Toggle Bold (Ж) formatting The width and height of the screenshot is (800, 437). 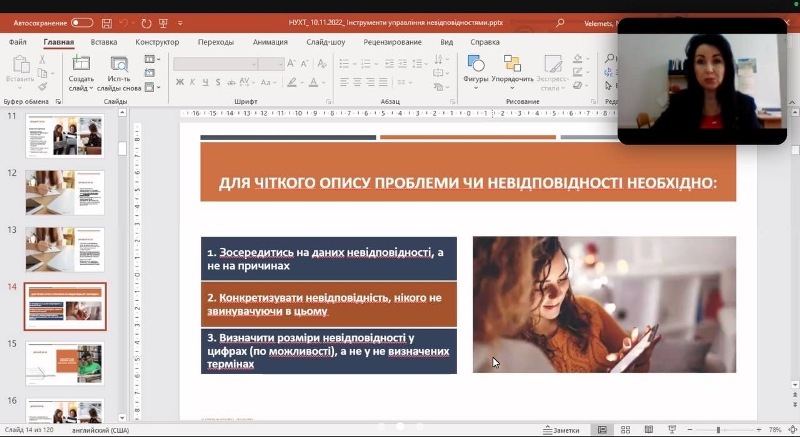pos(180,82)
